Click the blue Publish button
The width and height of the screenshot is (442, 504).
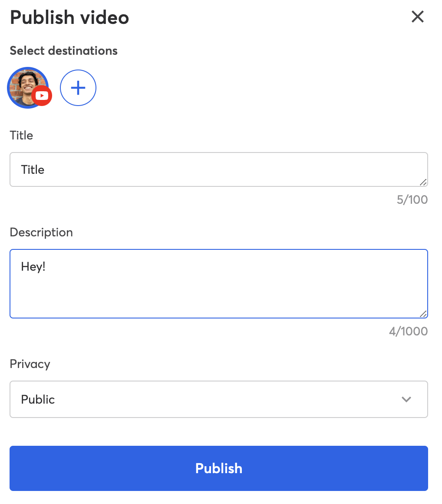[x=218, y=468]
